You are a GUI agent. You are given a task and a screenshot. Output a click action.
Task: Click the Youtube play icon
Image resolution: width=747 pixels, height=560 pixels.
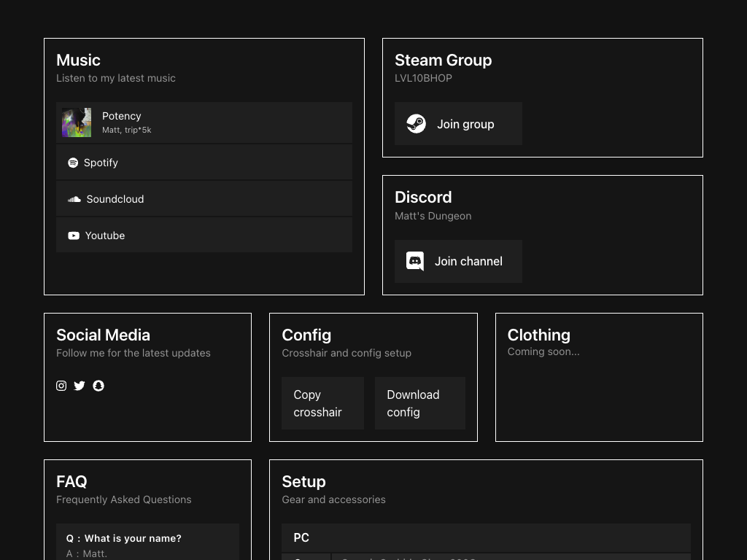coord(74,236)
